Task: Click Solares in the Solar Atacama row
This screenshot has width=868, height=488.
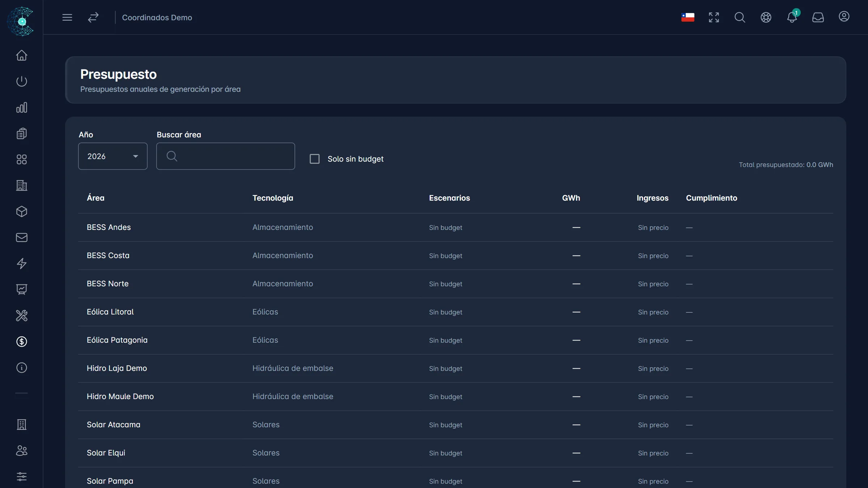Action: click(266, 425)
